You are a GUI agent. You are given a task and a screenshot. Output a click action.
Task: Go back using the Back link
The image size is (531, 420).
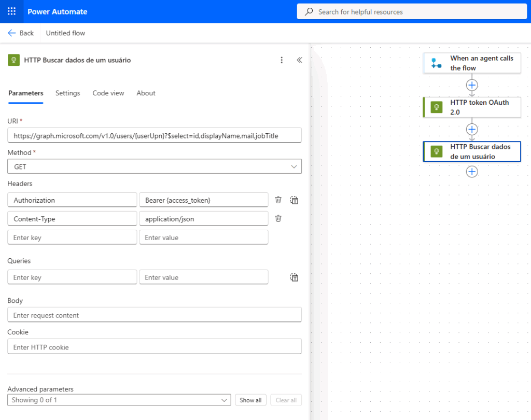[x=21, y=33]
